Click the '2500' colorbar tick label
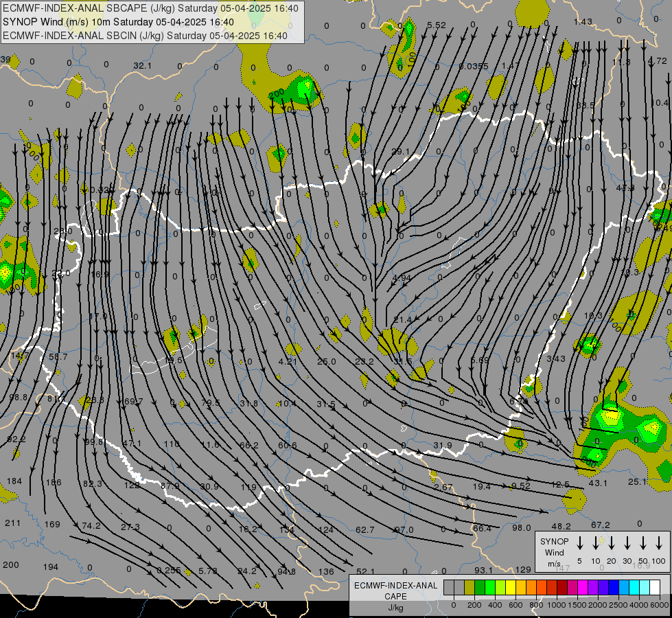This screenshot has height=618, width=672. [618, 605]
